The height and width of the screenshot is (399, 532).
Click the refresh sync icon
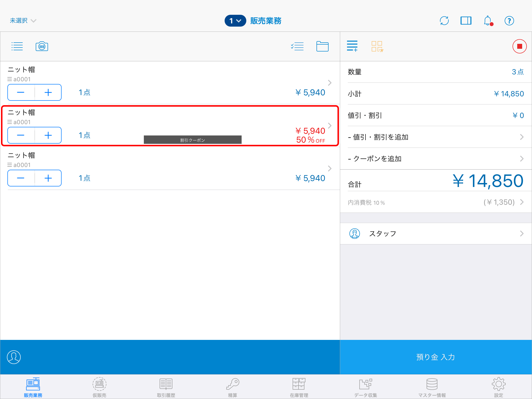444,21
